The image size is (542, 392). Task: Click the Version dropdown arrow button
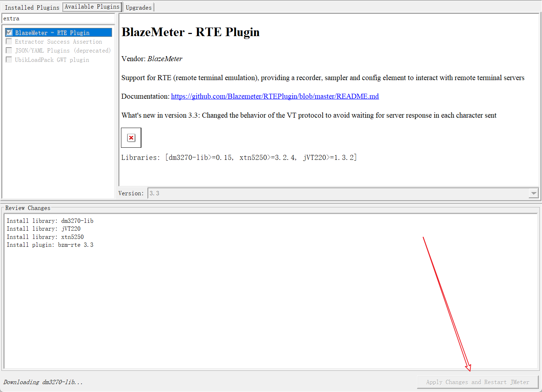coord(533,193)
